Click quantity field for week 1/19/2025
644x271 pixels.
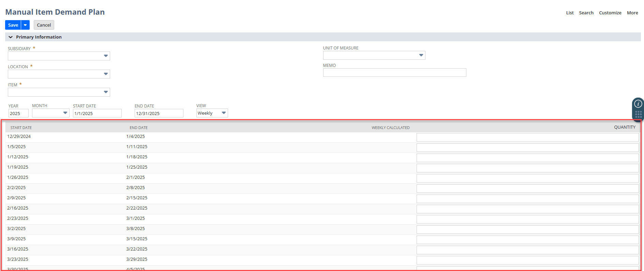point(527,168)
